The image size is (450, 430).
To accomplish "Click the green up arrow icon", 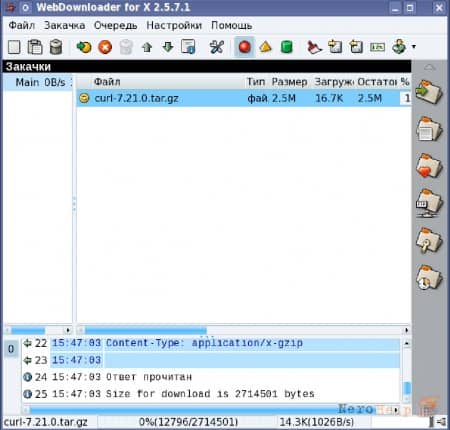I will [147, 47].
